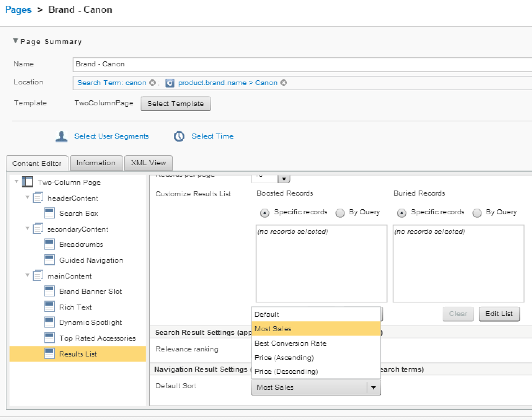The width and height of the screenshot is (532, 420).
Task: Click the Breadcrumbs cartridge icon
Action: coord(49,244)
